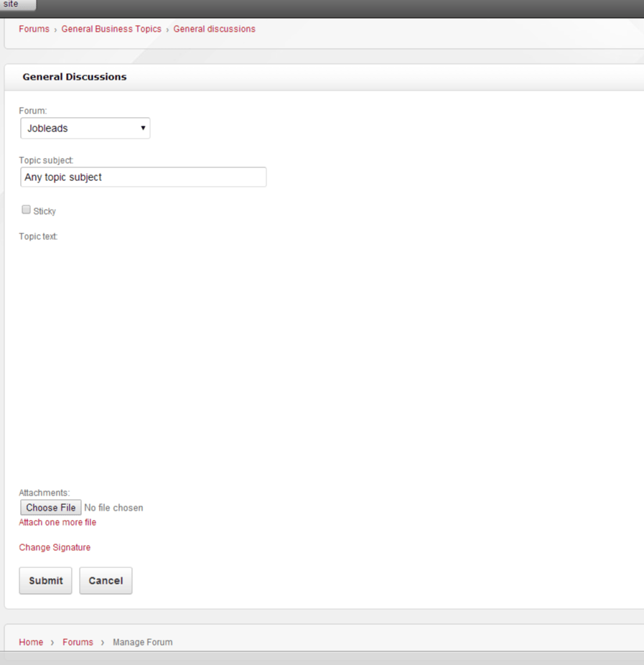The height and width of the screenshot is (665, 644).
Task: Submit the new topic form
Action: tap(46, 581)
